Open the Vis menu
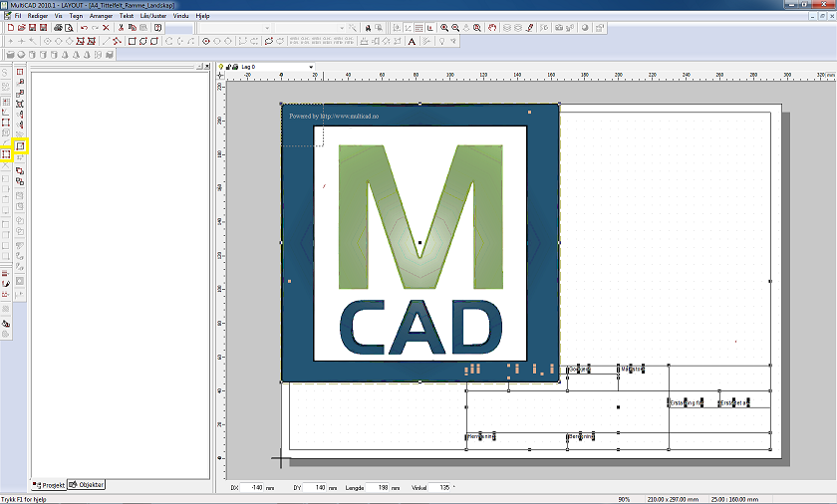The image size is (837, 504). pos(58,16)
